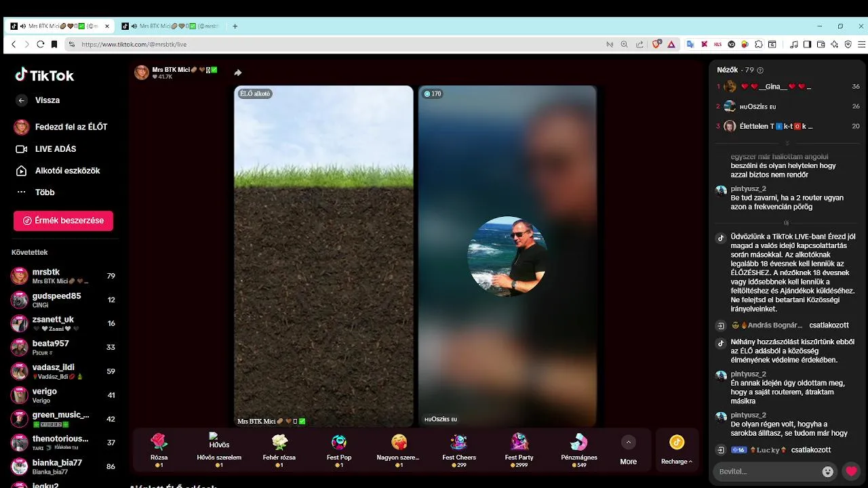
Task: Click the 170 coin counter on the guest video
Action: pyautogui.click(x=432, y=94)
